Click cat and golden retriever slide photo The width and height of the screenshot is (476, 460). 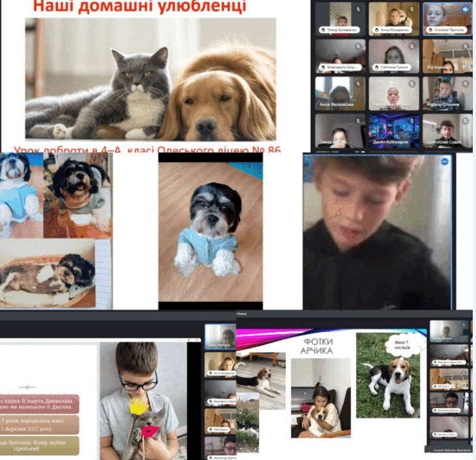click(151, 79)
